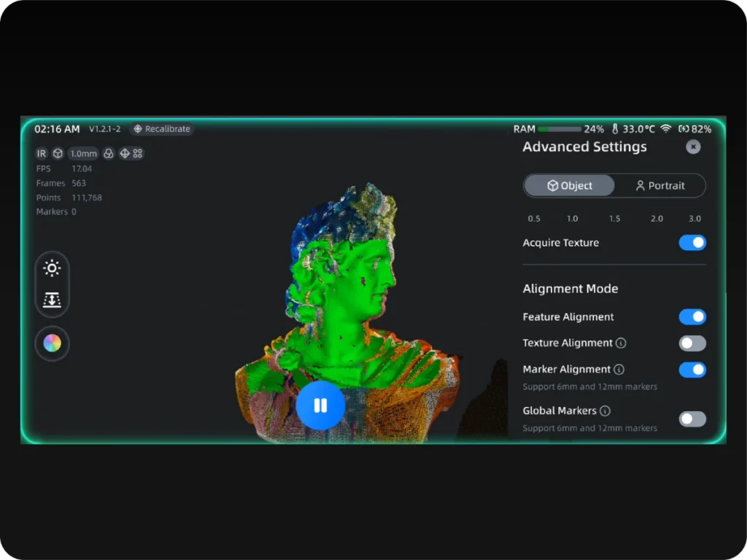
Task: Show info for Marker Alignment
Action: pos(619,370)
